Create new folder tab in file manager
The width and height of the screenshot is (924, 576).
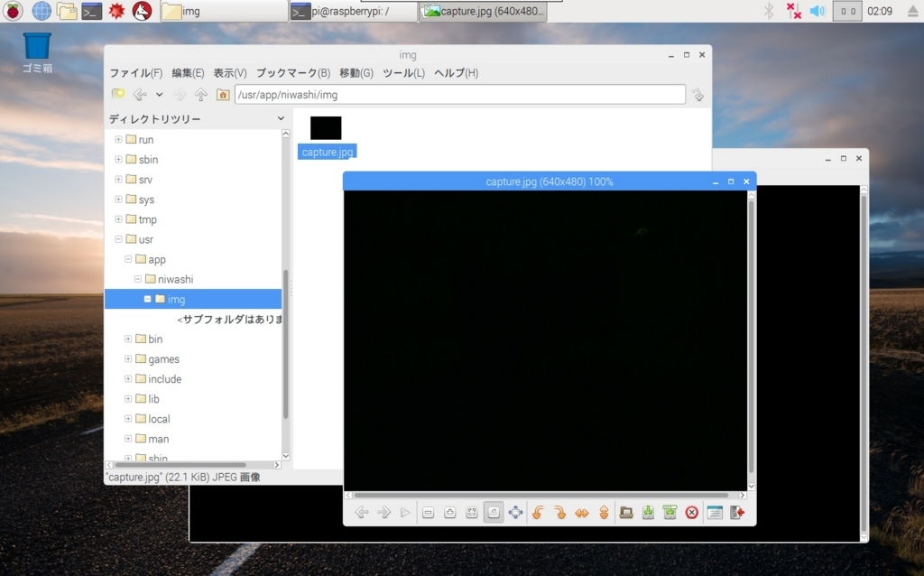click(118, 94)
